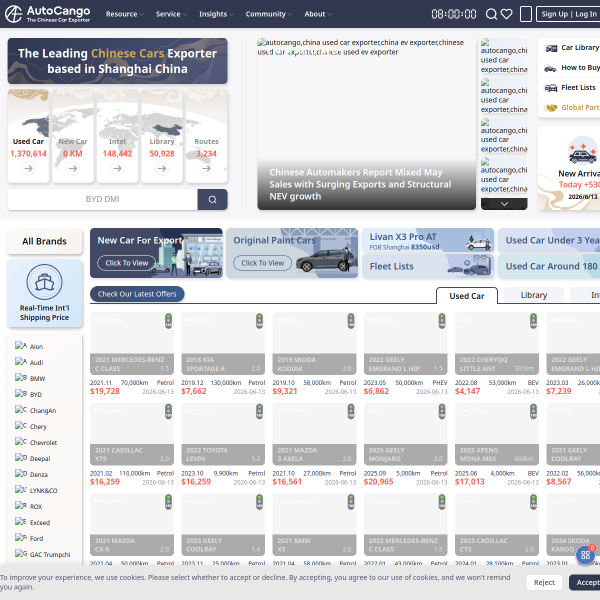
Task: Select LYNK&CO in brand list
Action: (x=36, y=490)
